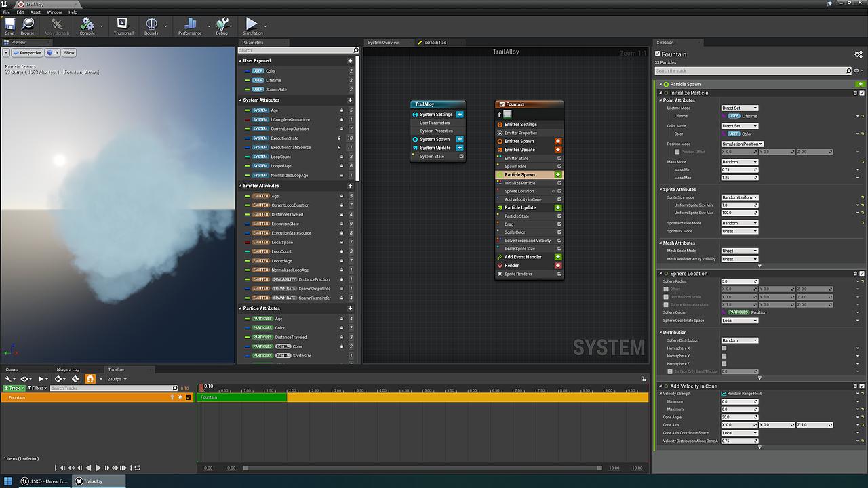Click the Simulation play icon in the toolbar
This screenshot has width=868, height=488.
coord(252,26)
